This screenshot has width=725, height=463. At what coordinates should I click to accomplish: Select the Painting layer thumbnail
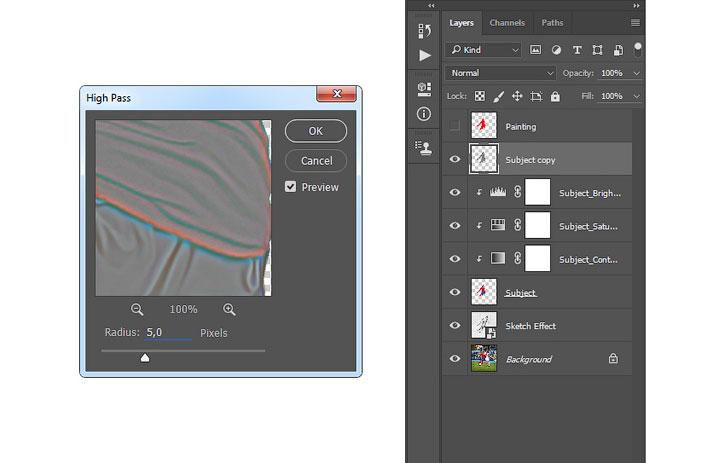pos(484,125)
